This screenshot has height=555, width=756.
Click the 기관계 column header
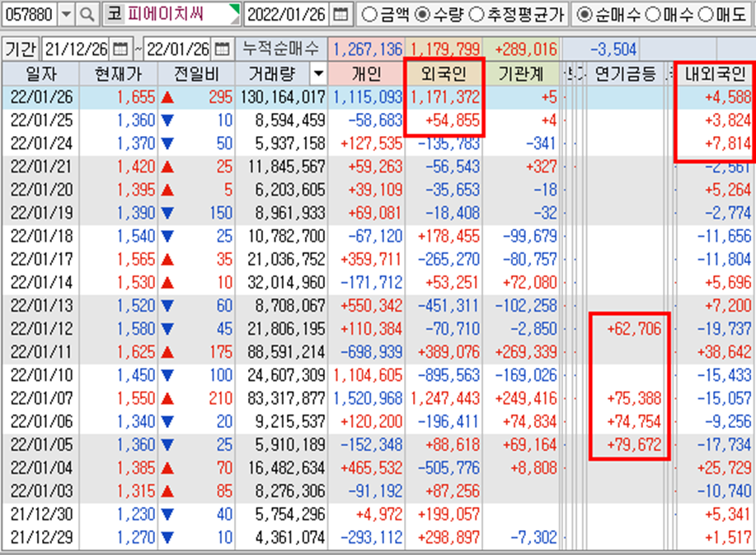521,73
